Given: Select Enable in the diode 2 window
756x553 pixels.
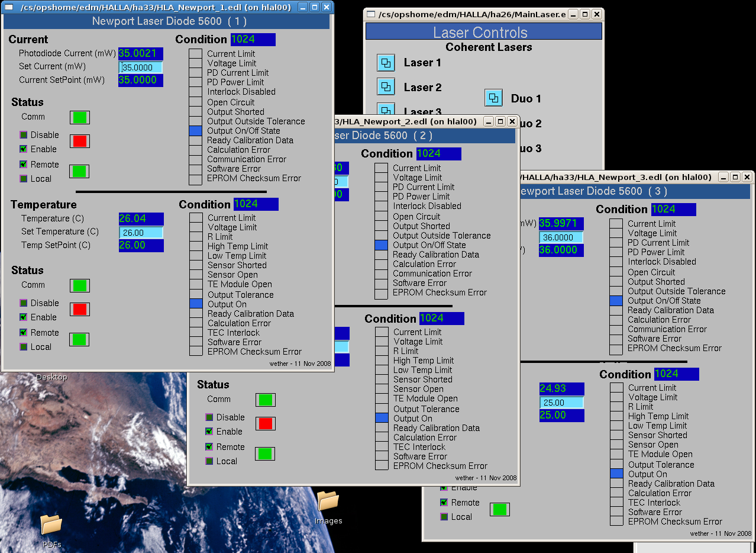Looking at the screenshot, I should (x=209, y=432).
